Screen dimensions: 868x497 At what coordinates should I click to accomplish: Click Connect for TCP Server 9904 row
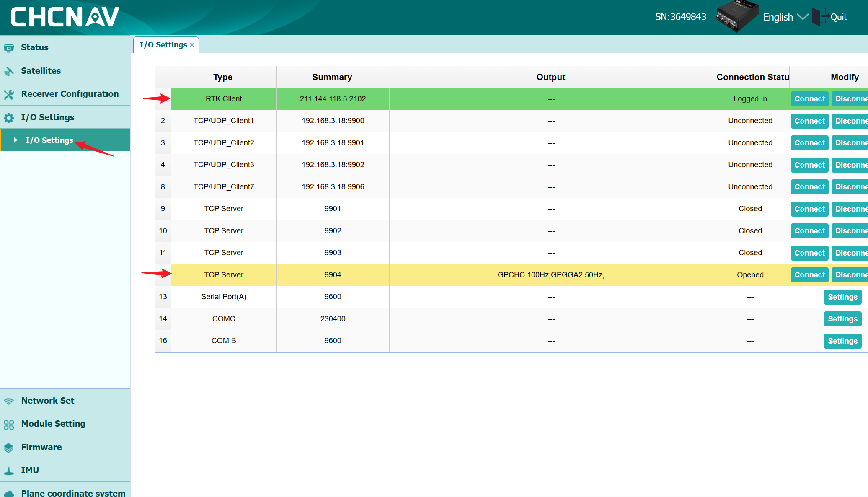pyautogui.click(x=809, y=275)
